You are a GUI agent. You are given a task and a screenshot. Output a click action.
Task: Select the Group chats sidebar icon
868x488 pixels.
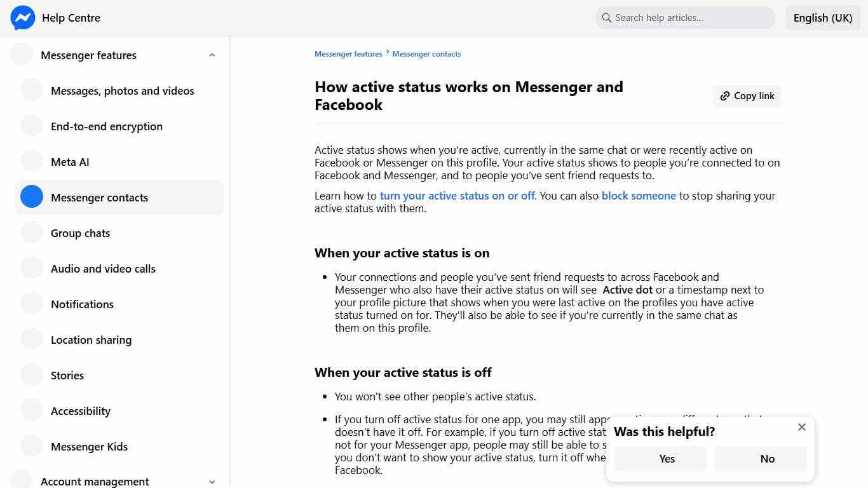(x=32, y=232)
